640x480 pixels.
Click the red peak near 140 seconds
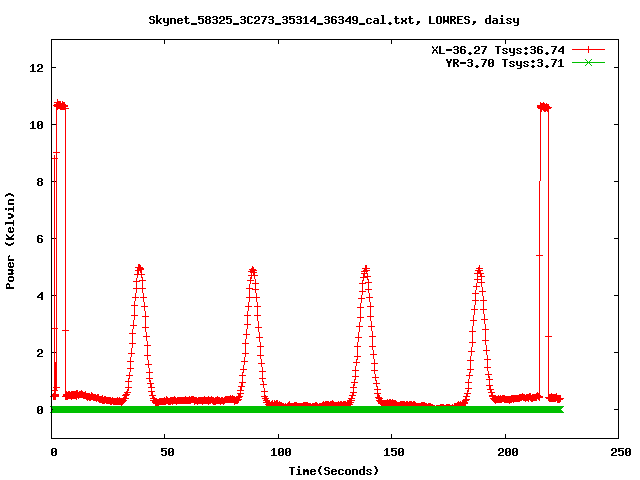366,269
